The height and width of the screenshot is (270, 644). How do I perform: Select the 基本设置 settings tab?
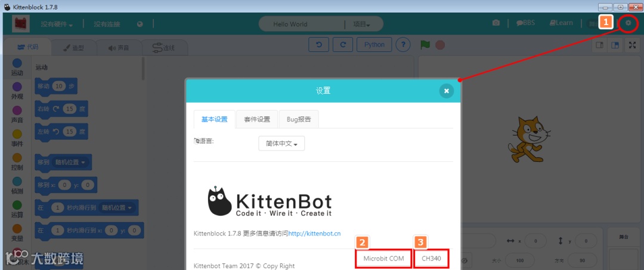tap(215, 119)
